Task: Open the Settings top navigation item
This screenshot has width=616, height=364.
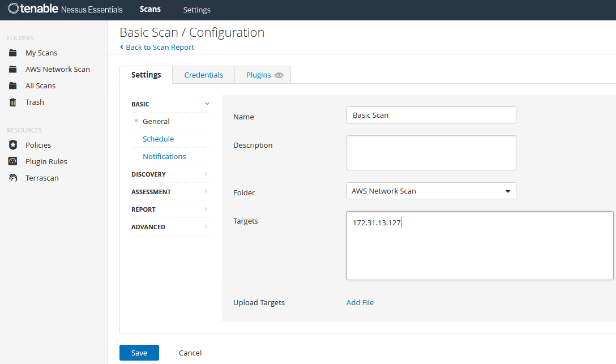Action: [x=197, y=10]
